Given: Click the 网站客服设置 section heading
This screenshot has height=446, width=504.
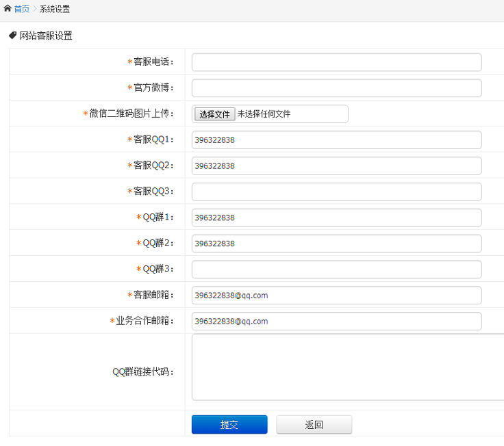Looking at the screenshot, I should pos(46,36).
